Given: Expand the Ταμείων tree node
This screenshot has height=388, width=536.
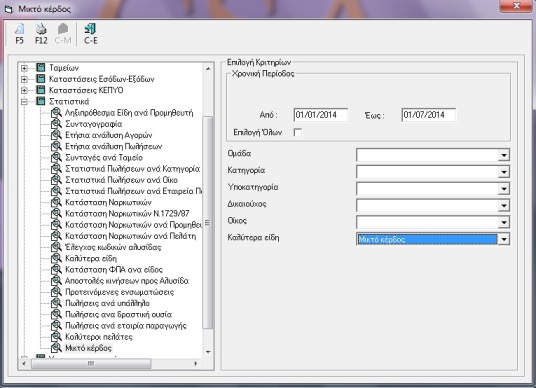Looking at the screenshot, I should click(x=24, y=68).
